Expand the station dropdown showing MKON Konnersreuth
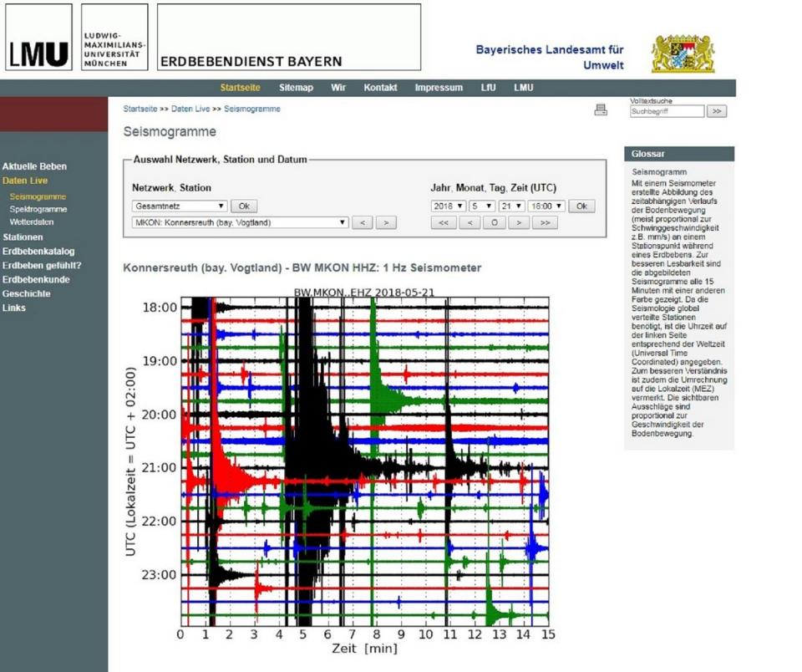802x672 pixels. pyautogui.click(x=240, y=222)
